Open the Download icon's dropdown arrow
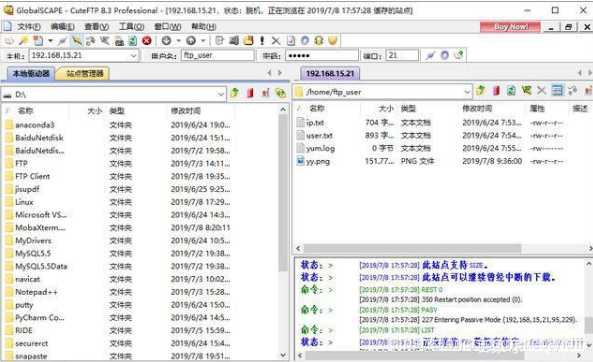This screenshot has height=362, width=593. click(178, 40)
